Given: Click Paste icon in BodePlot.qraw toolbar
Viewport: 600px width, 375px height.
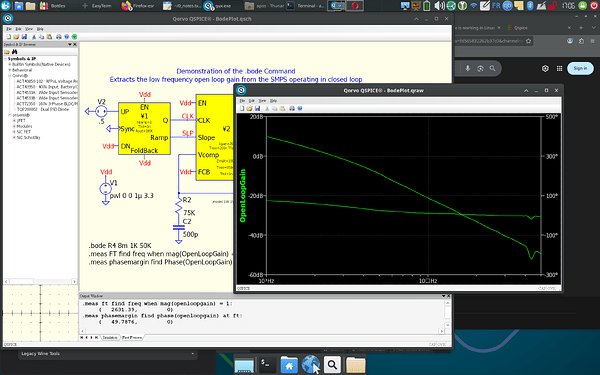Looking at the screenshot, I should pyautogui.click(x=282, y=108).
